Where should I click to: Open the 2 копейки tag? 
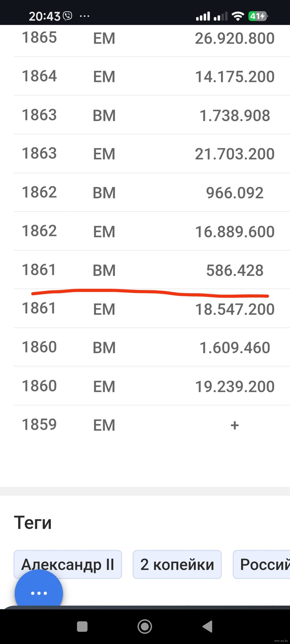pyautogui.click(x=177, y=565)
